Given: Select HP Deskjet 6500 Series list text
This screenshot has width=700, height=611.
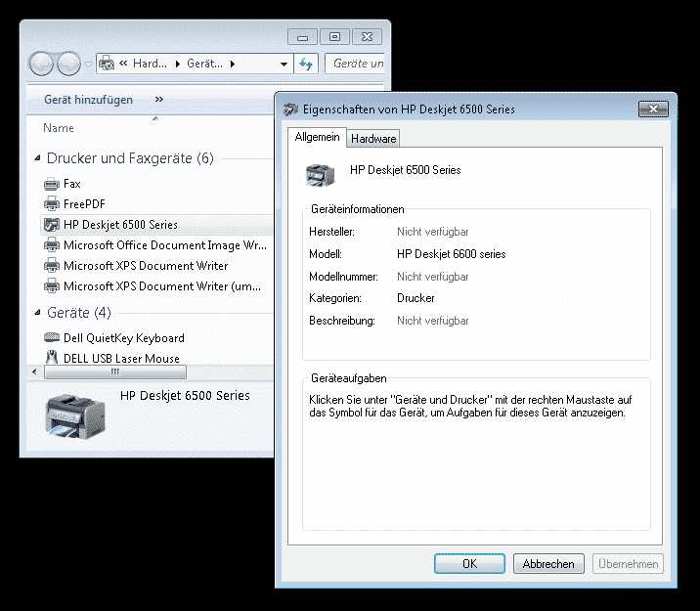Looking at the screenshot, I should [120, 225].
